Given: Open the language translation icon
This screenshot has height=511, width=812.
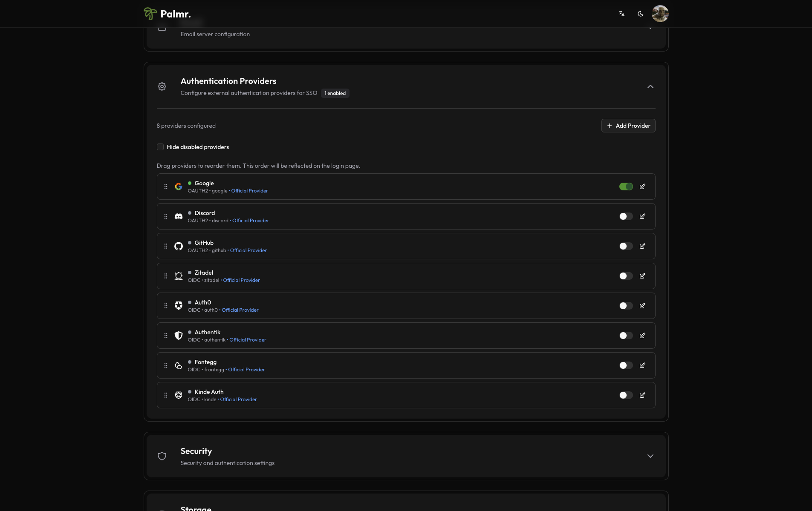Looking at the screenshot, I should 622,14.
